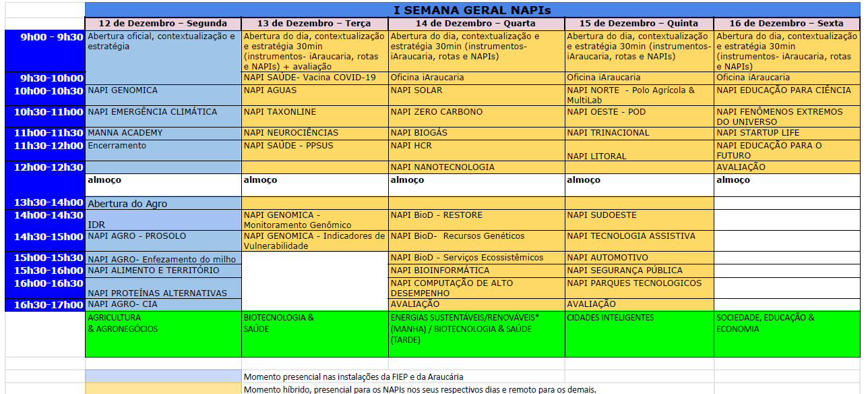The image size is (868, 394).
Task: Select the header '15 de Dezembro – Quinta'
Action: (x=639, y=24)
